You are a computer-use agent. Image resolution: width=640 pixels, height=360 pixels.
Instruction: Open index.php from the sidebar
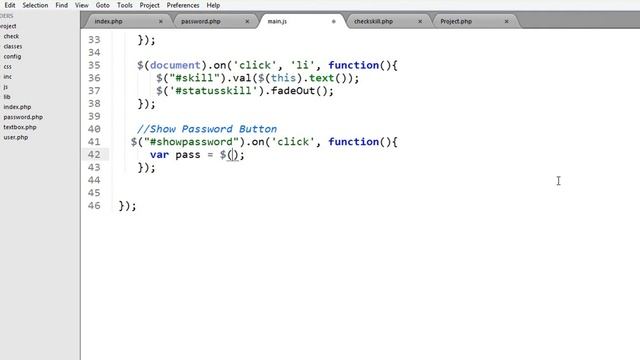coord(17,107)
